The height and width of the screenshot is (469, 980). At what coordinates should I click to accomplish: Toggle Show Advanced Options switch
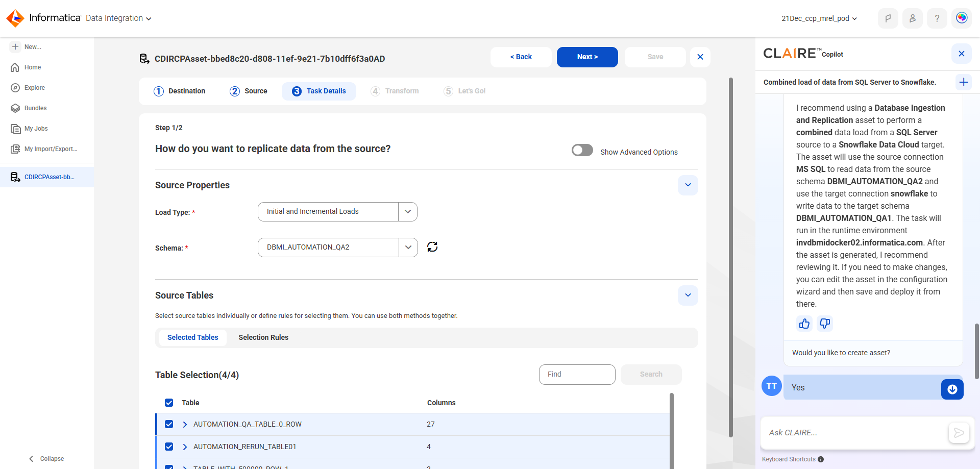(x=582, y=150)
